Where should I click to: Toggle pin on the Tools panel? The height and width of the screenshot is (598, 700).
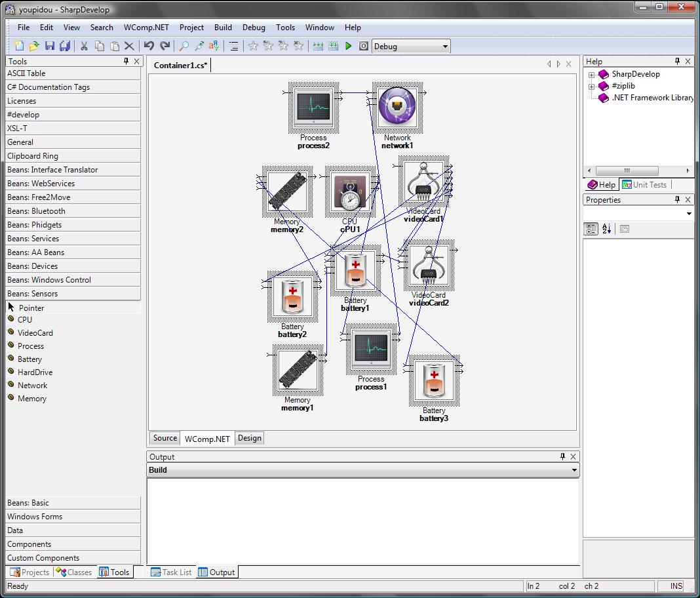click(126, 61)
